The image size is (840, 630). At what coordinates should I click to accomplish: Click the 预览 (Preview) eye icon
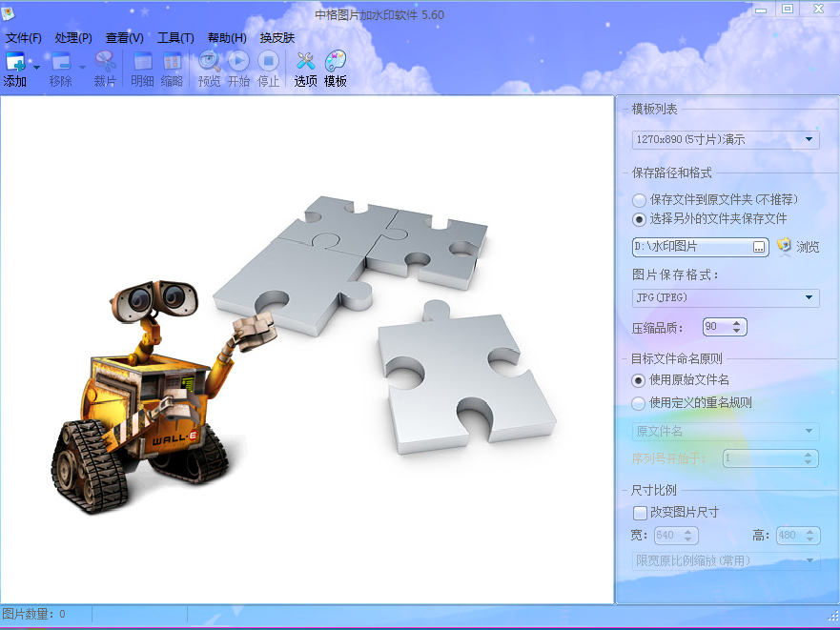(209, 61)
